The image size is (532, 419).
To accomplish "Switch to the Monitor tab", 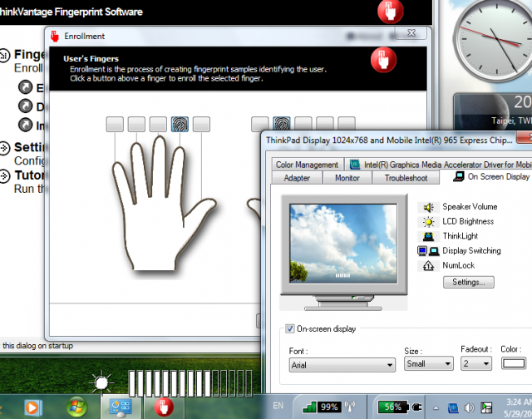I will pyautogui.click(x=347, y=178).
